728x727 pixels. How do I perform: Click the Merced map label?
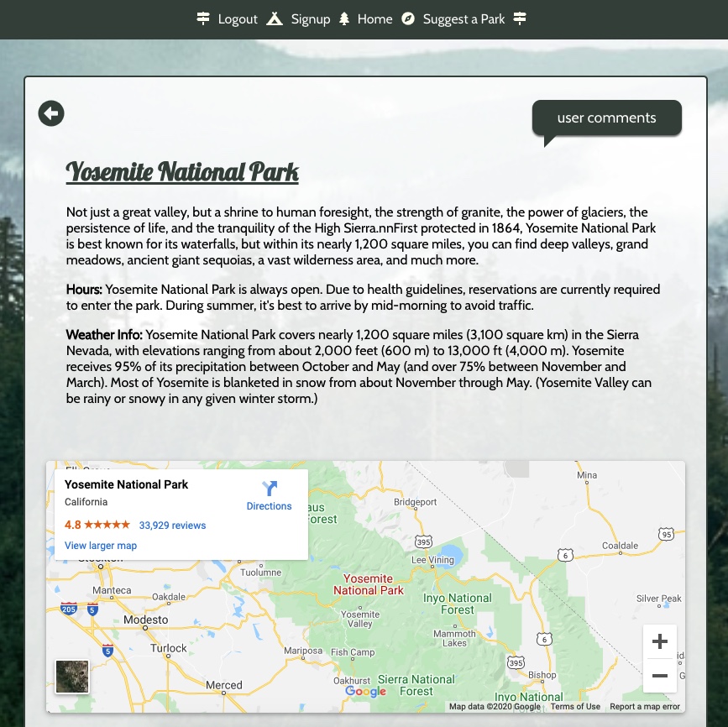tap(224, 685)
